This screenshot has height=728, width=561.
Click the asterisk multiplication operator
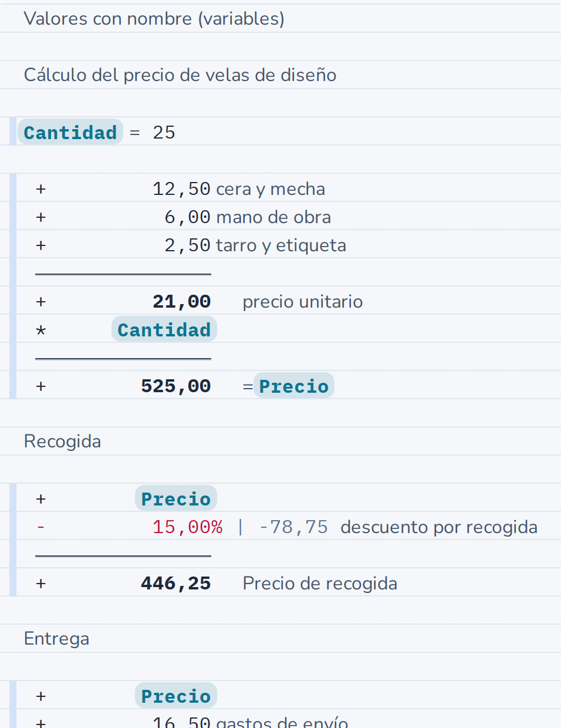[40, 331]
